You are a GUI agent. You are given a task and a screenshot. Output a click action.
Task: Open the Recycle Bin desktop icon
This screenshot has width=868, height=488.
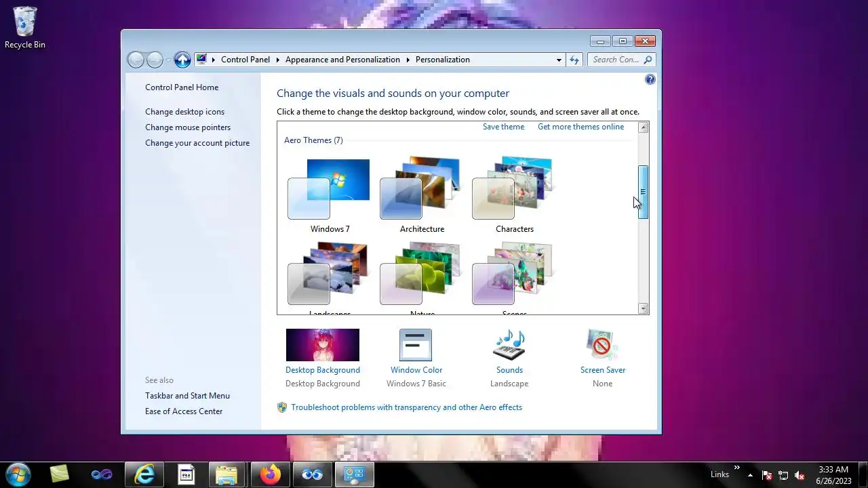(x=25, y=28)
